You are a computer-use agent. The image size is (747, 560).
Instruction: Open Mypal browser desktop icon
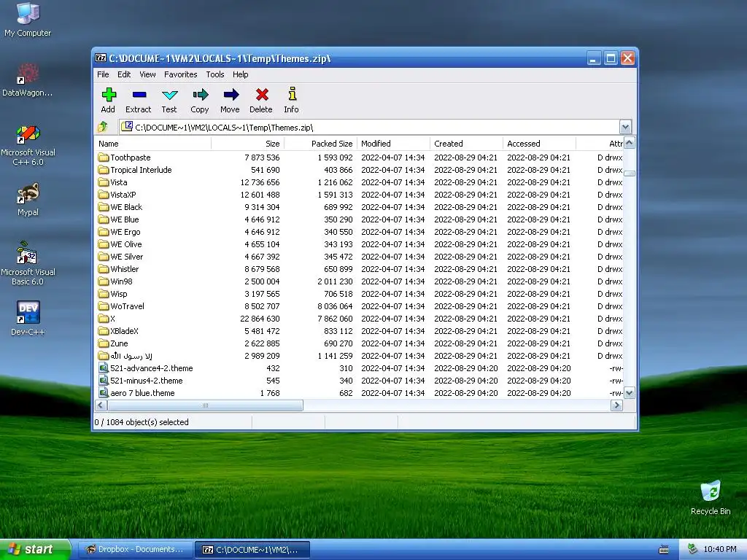[x=28, y=200]
